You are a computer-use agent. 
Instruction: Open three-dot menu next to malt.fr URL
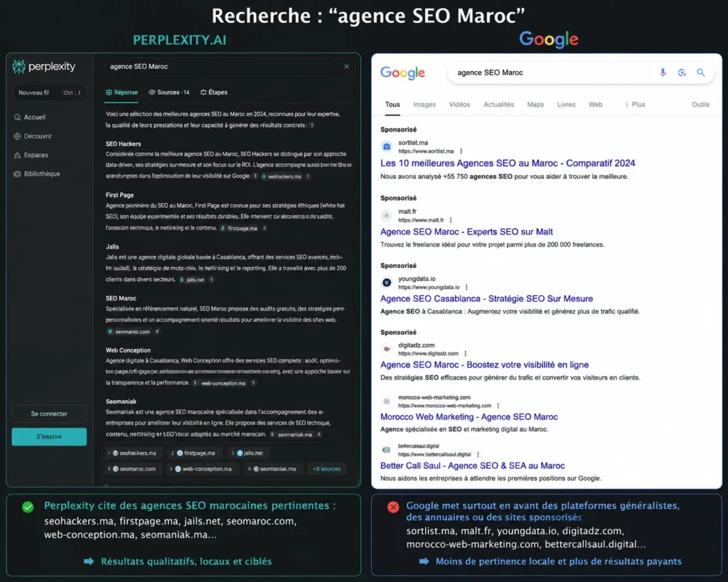pos(450,220)
